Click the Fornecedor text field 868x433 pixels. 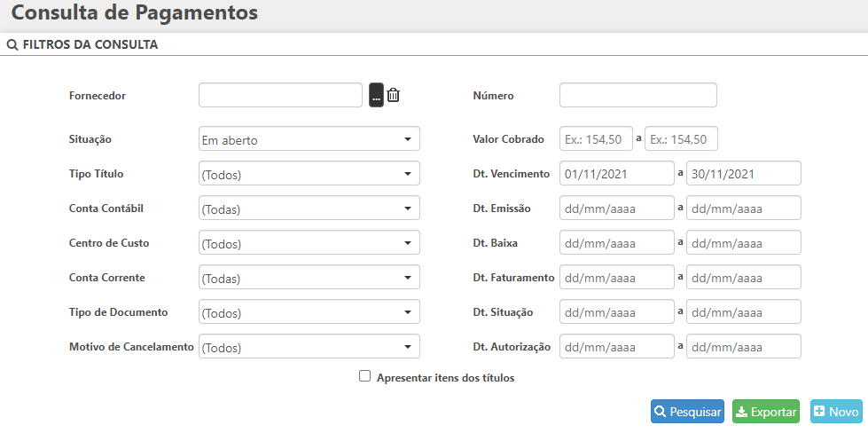[x=280, y=95]
